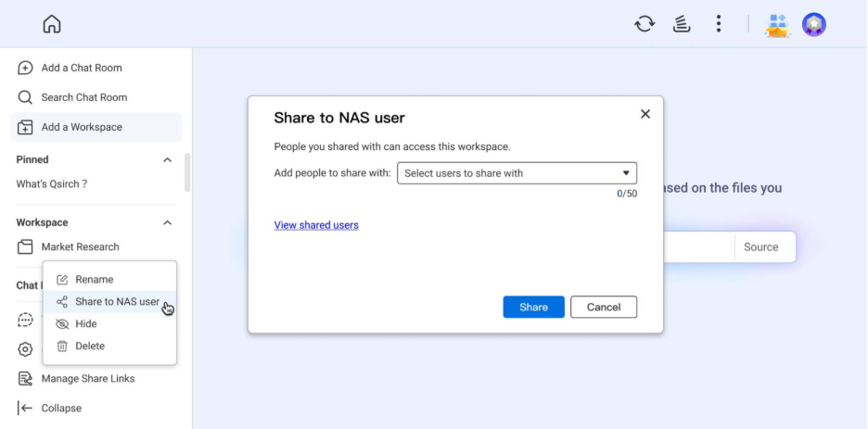The image size is (868, 429).
Task: Click the sync refresh icon
Action: [645, 24]
